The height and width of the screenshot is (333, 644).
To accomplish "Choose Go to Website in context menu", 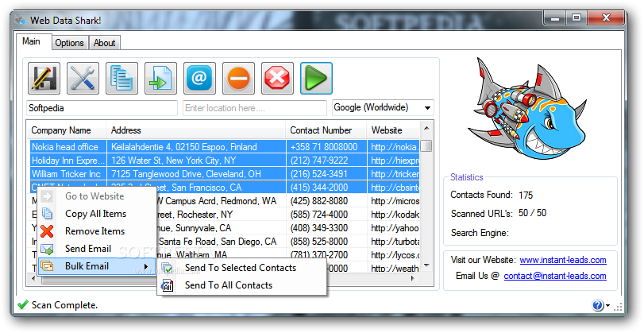I will (97, 196).
